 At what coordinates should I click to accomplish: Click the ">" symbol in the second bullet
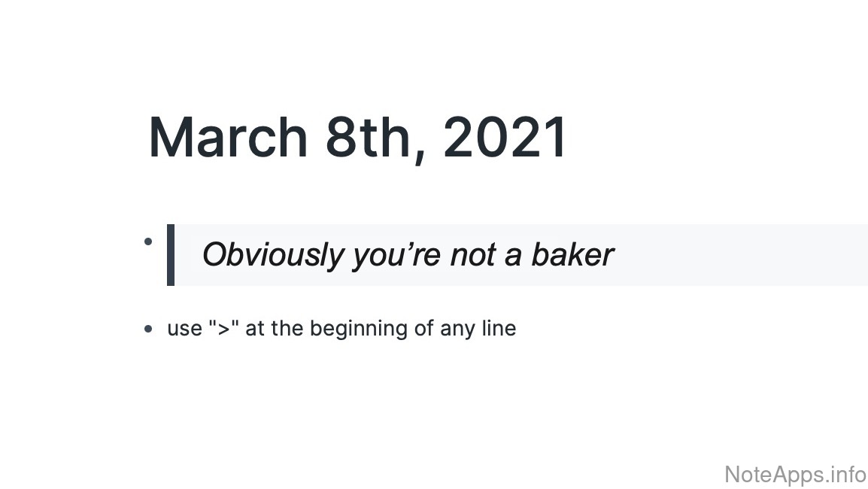[223, 329]
